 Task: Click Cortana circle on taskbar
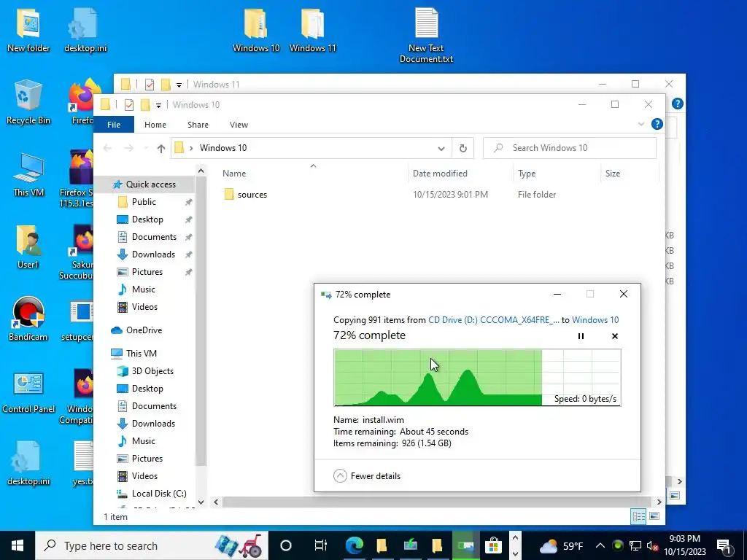click(x=286, y=545)
